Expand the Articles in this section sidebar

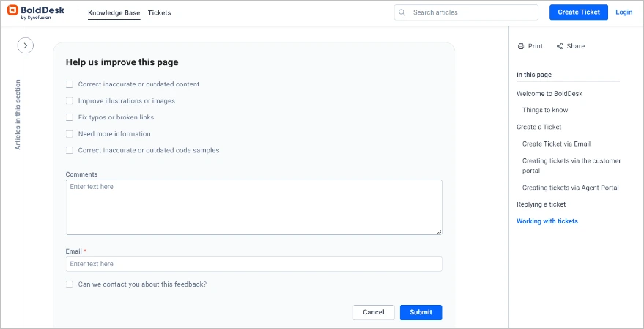26,45
